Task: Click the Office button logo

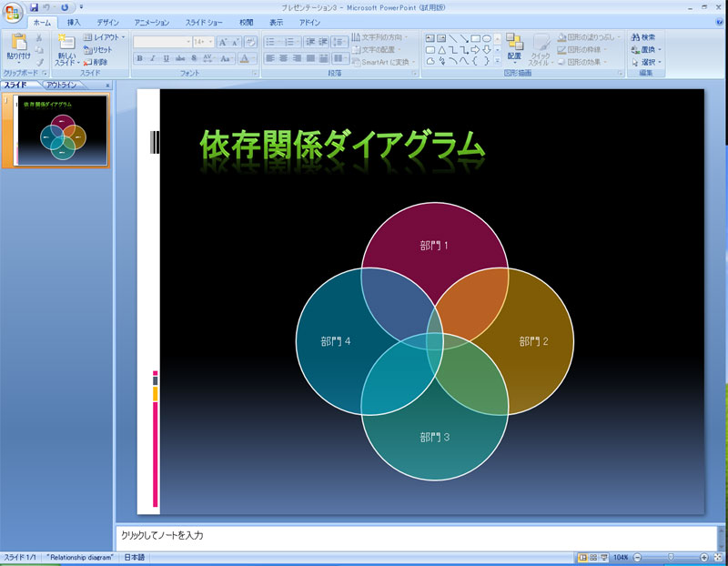Action: coord(13,13)
